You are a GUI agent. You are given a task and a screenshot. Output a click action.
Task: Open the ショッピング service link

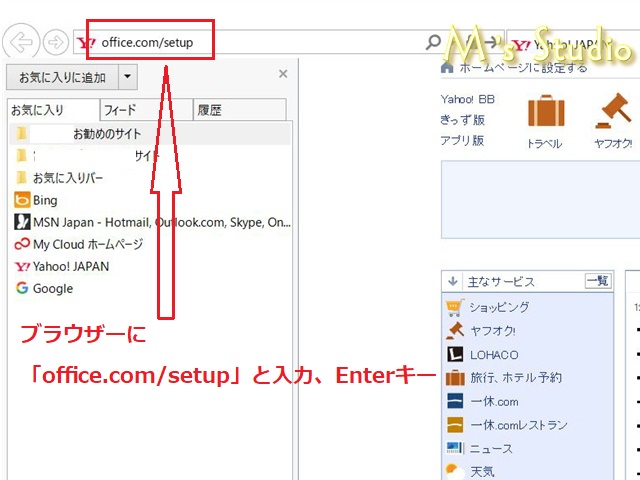(x=499, y=307)
